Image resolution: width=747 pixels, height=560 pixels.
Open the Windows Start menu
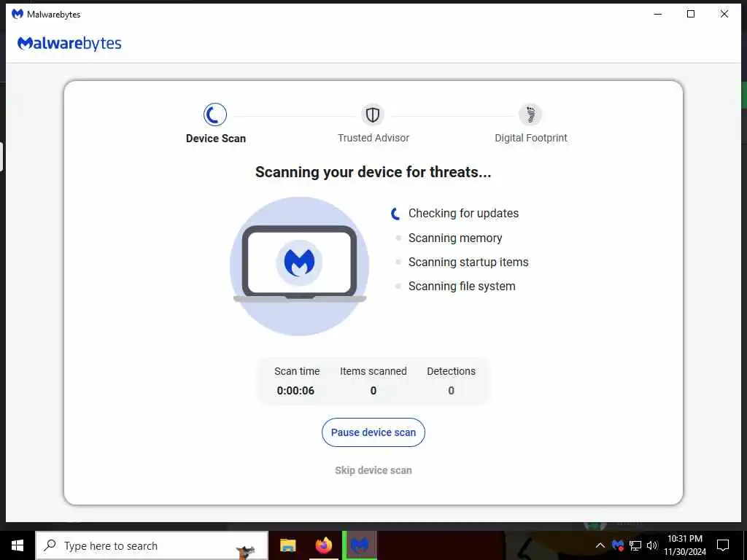tap(18, 545)
